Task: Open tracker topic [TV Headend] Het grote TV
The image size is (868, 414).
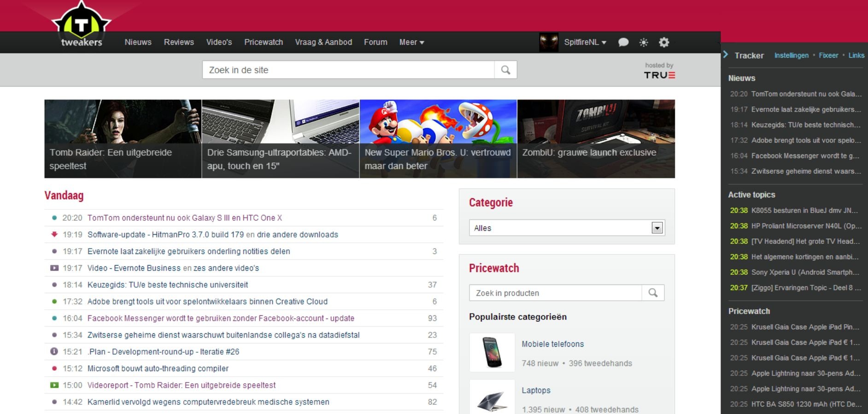Action: pyautogui.click(x=805, y=241)
